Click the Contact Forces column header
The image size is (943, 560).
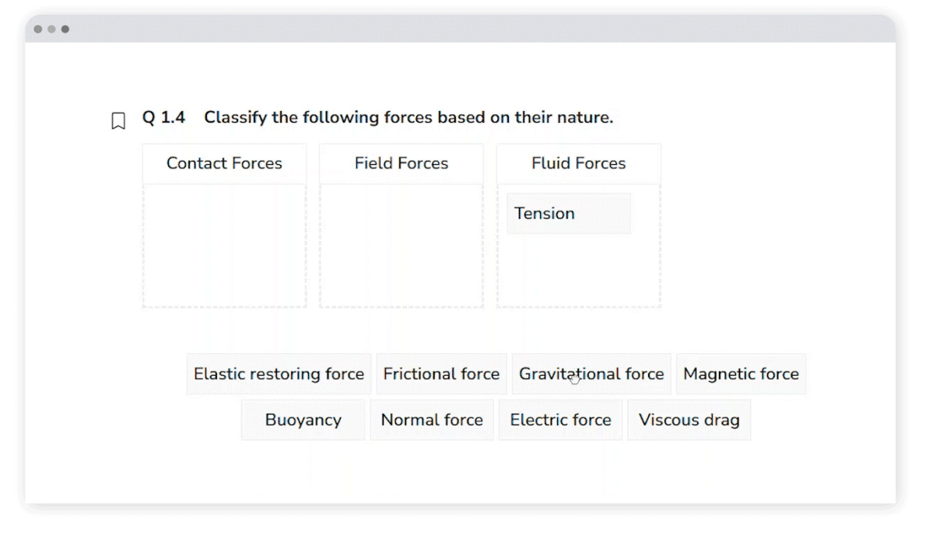point(224,163)
